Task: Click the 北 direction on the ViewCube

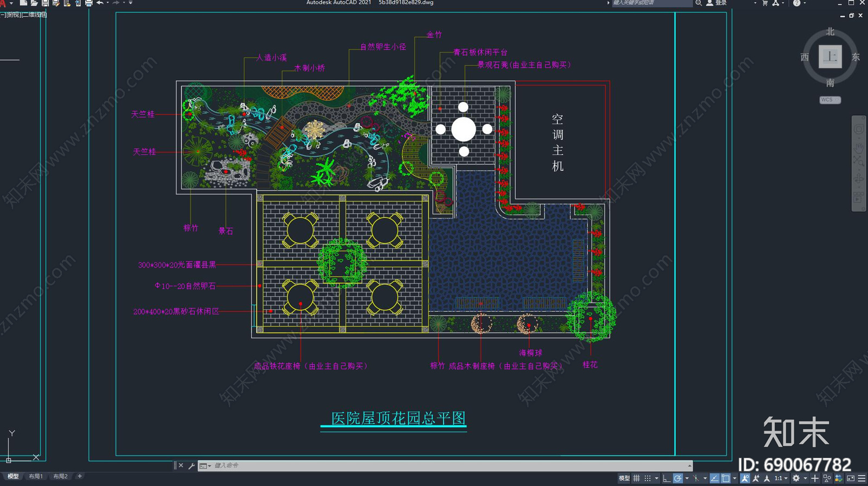Action: click(830, 32)
